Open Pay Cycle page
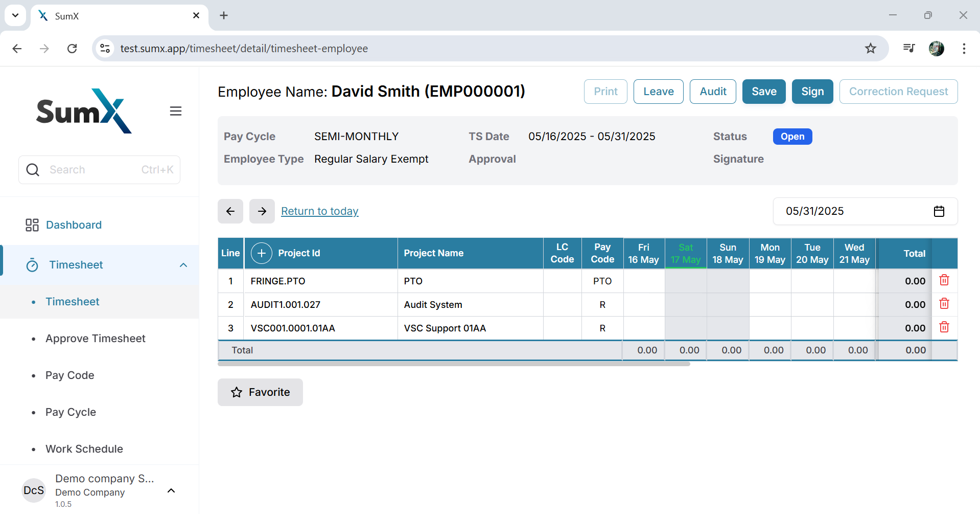Viewport: 980px width, 514px height. [71, 412]
